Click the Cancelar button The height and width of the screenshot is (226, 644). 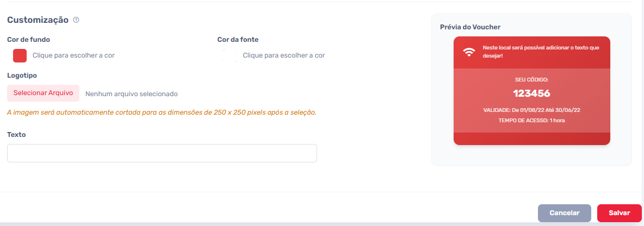point(565,213)
